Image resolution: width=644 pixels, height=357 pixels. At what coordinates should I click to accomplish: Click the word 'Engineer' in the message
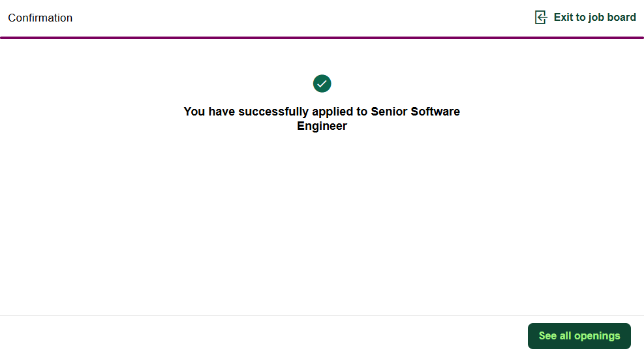coord(322,127)
